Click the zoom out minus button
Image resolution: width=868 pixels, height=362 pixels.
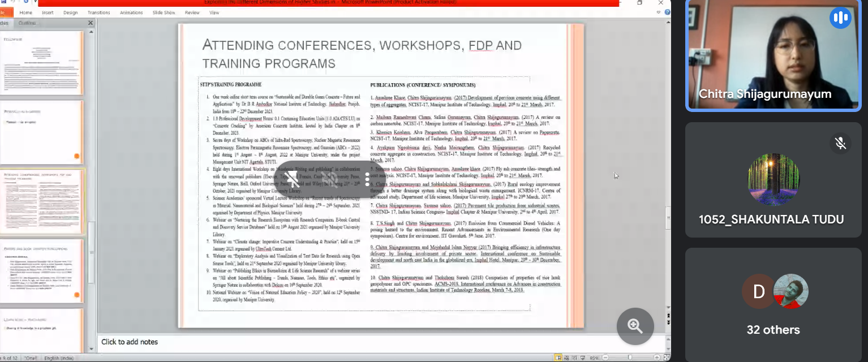(605, 357)
